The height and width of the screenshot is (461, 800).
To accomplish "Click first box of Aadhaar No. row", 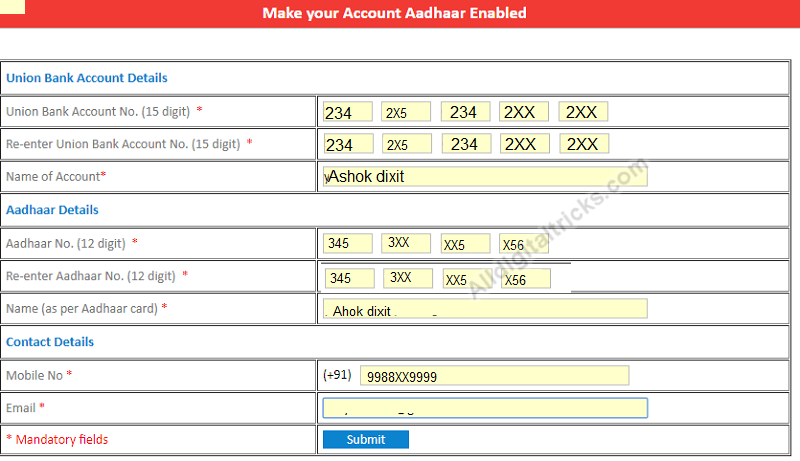I will [347, 243].
